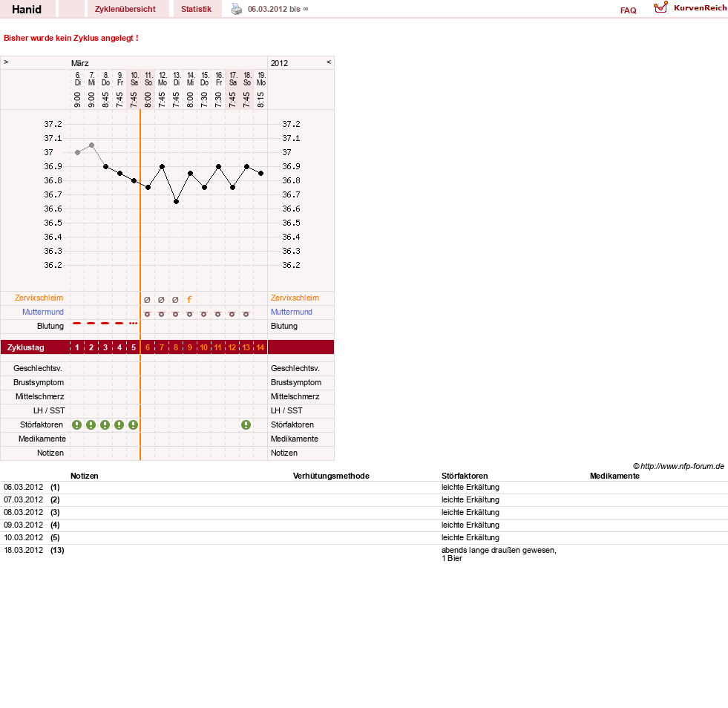The width and height of the screenshot is (728, 708).
Task: Click 'leichte Erkältung' entry for 10.03.2012
Action: (470, 537)
